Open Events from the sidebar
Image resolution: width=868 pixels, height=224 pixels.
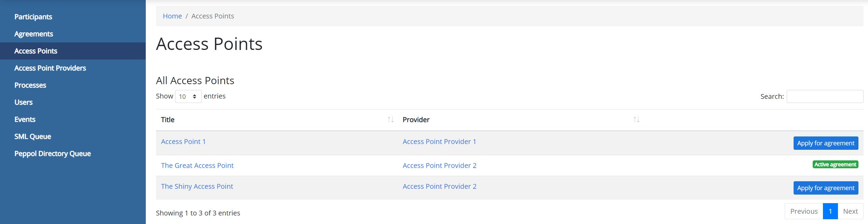coord(25,119)
